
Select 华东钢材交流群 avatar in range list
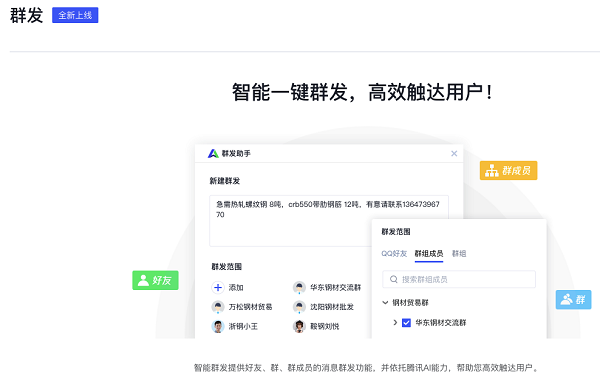(299, 287)
